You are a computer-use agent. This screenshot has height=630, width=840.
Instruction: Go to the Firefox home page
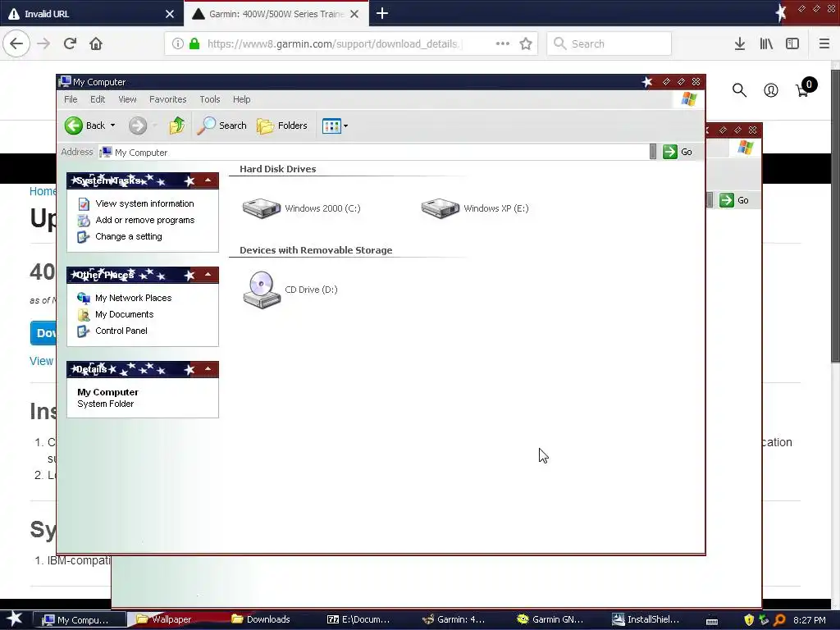click(x=96, y=43)
